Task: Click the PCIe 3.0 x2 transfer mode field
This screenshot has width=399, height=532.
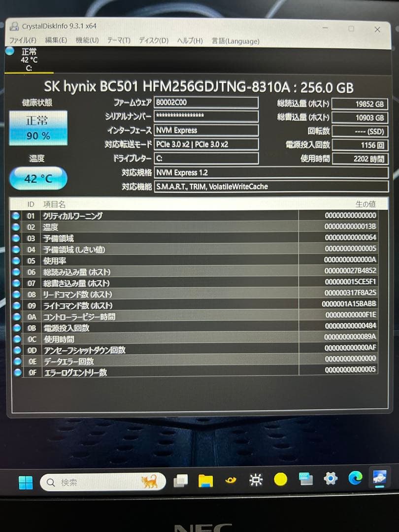Action: coord(206,144)
